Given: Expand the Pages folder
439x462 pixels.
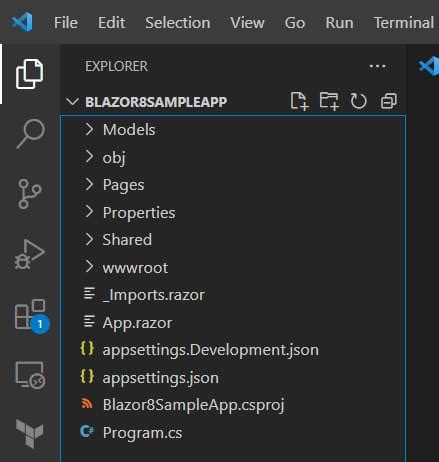Looking at the screenshot, I should [x=233, y=185].
